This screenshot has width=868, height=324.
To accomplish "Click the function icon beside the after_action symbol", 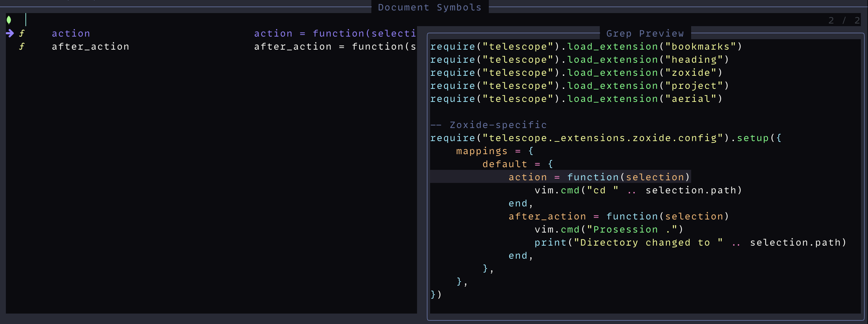I will click(22, 46).
